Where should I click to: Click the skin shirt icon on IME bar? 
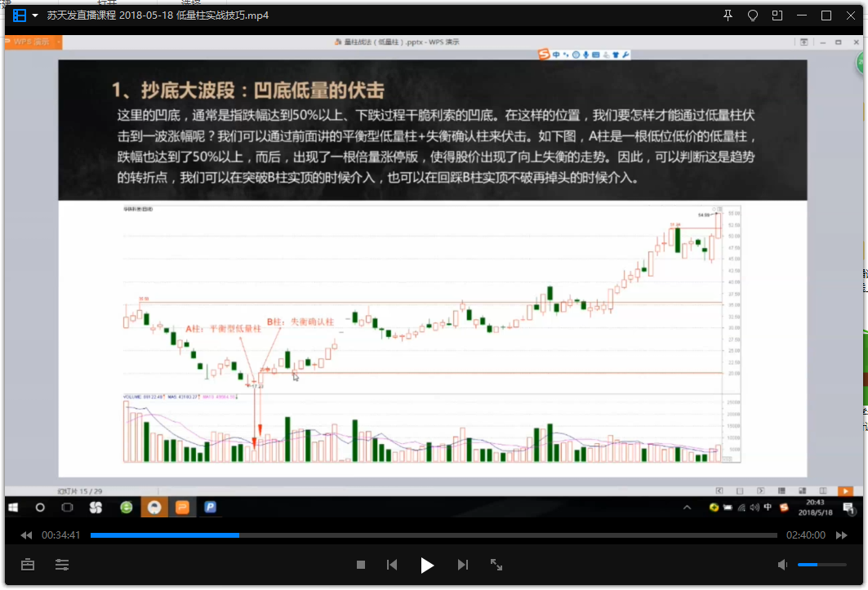click(x=616, y=55)
